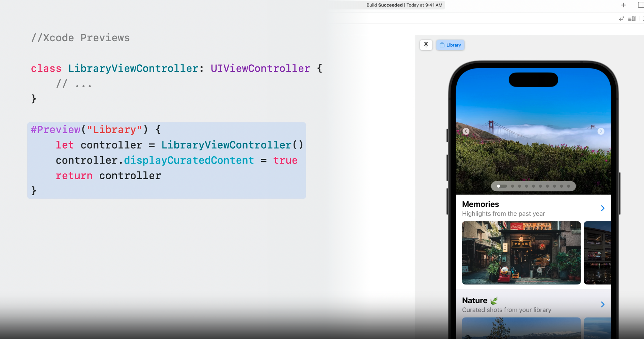The width and height of the screenshot is (644, 339).
Task: Click 'Highlights from the past year' subtitle
Action: pos(503,214)
